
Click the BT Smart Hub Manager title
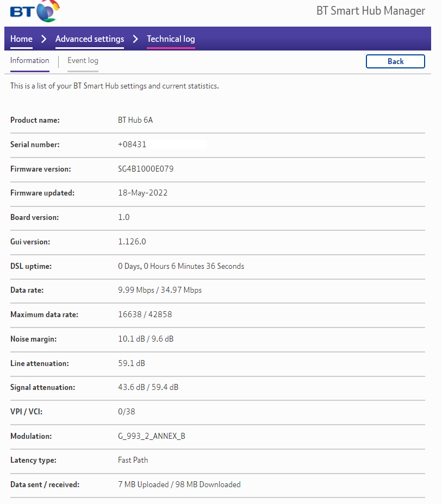pos(370,11)
